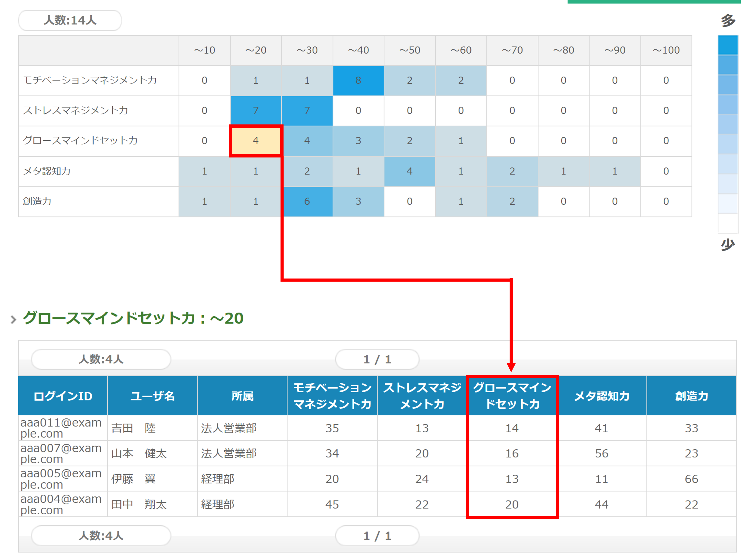The height and width of the screenshot is (560, 749).
Task: Click the darkest blue legend swatch near 多
Action: tap(728, 45)
